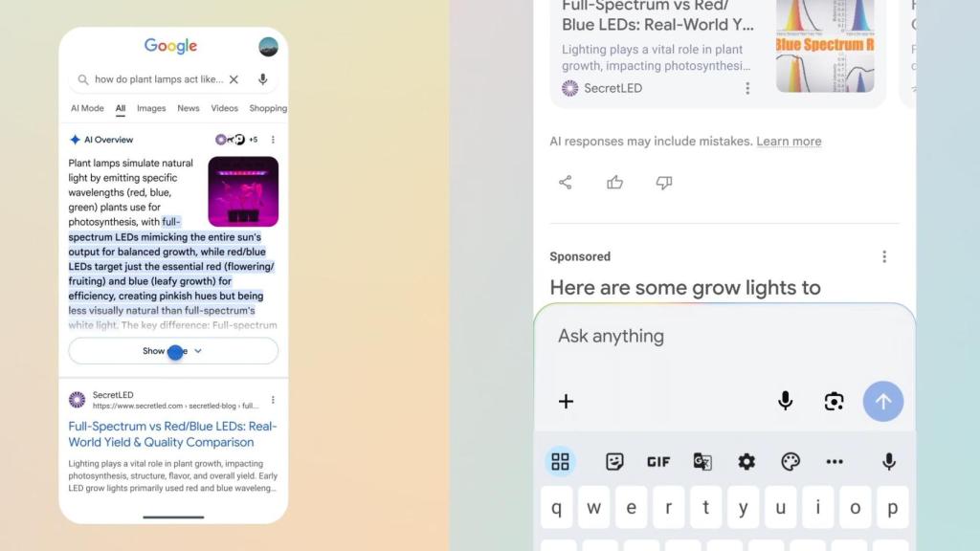
Task: Tap the Ask anything input field
Action: tap(670, 336)
